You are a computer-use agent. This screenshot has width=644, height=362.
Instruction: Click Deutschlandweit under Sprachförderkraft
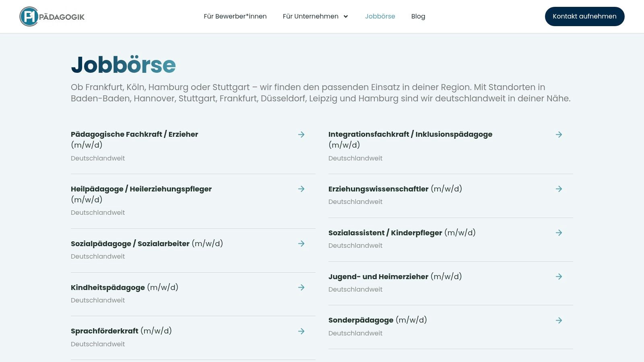[x=98, y=344]
